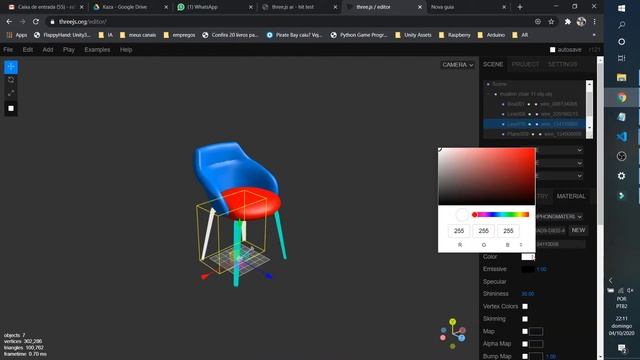Open the Edit menu
This screenshot has height=360, width=640.
coord(28,50)
